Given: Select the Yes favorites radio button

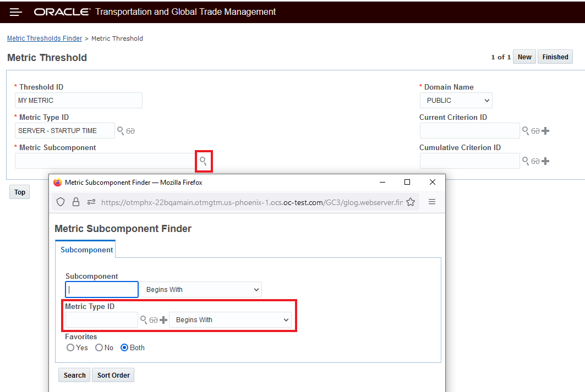Looking at the screenshot, I should tap(70, 347).
